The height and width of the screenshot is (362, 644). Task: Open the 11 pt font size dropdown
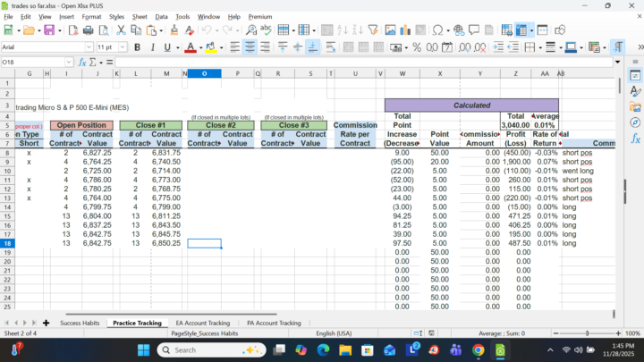pyautogui.click(x=123, y=47)
